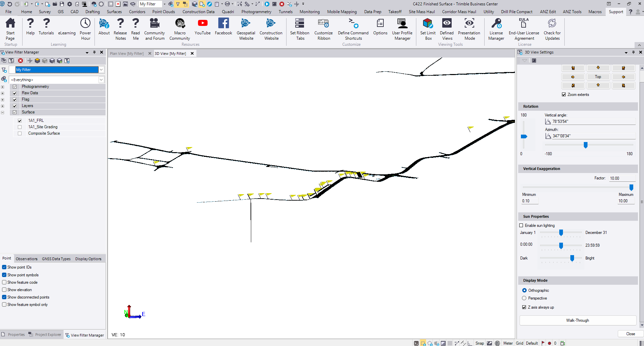Click the Walk-Through button
644x346 pixels.
[x=578, y=320]
